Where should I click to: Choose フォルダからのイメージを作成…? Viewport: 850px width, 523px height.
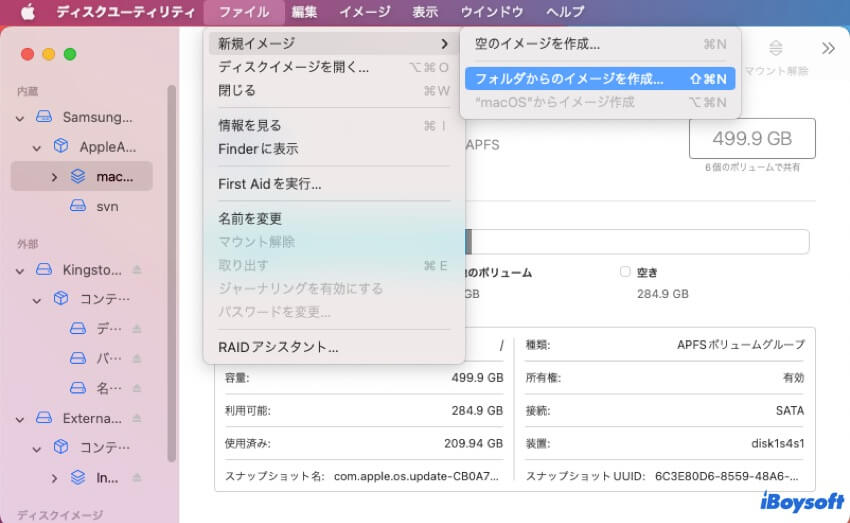[x=600, y=79]
